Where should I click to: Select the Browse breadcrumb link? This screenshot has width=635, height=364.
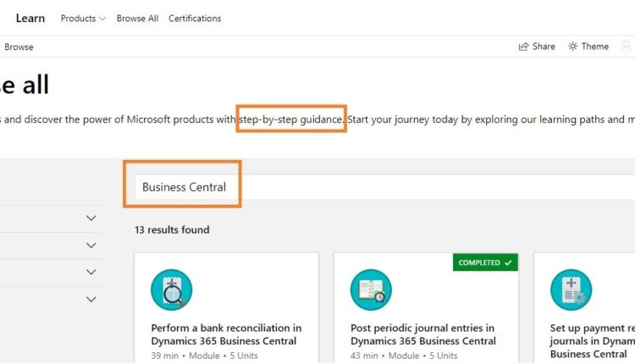tap(19, 47)
